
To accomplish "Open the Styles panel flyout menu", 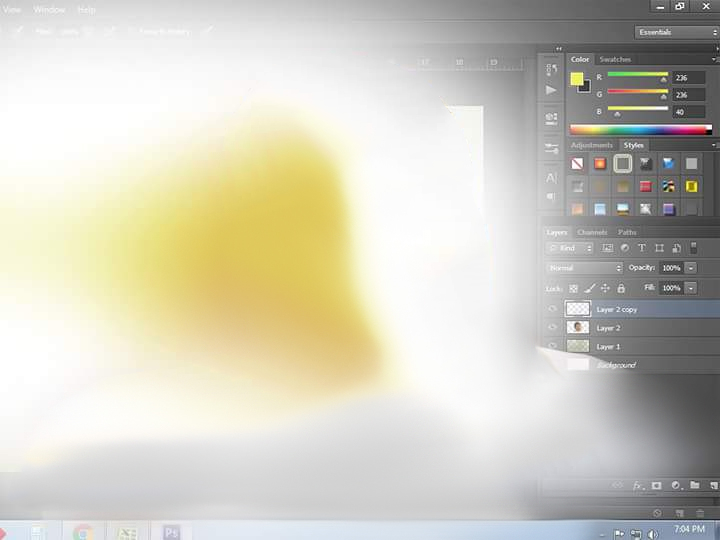I will pos(714,145).
